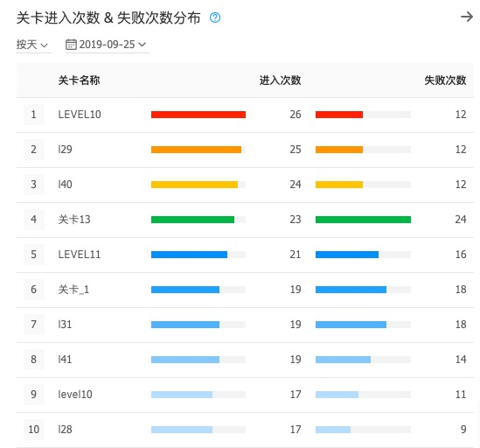
Task: Click the calendar icon beside the date
Action: 71,45
